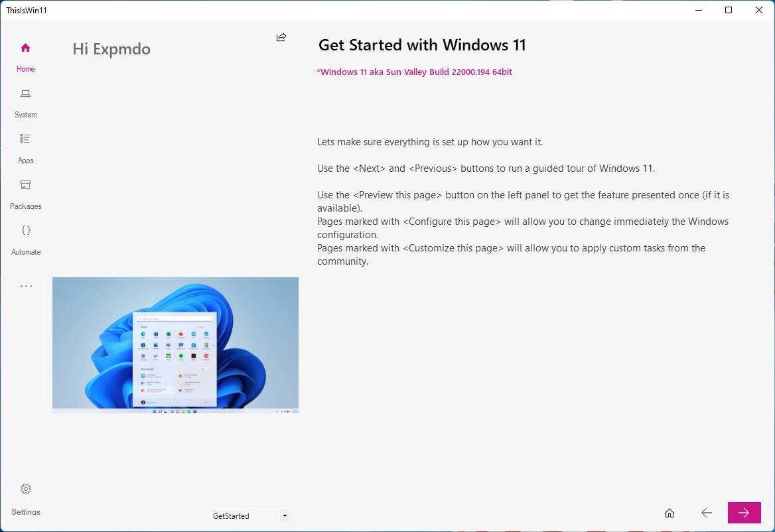
Task: Return to start with bottom home icon
Action: pyautogui.click(x=669, y=513)
